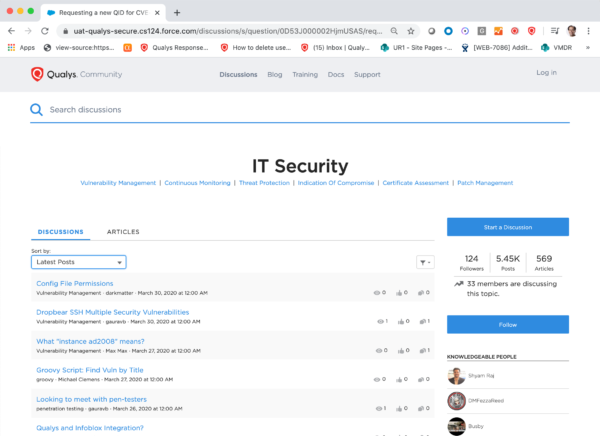Open the filter icon dropdown
This screenshot has height=436, width=600.
tap(425, 262)
